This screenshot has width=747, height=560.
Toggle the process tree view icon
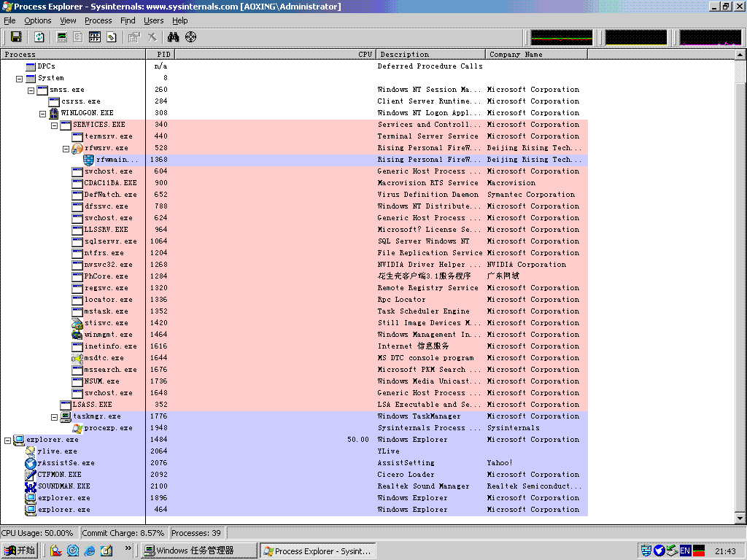click(x=77, y=37)
